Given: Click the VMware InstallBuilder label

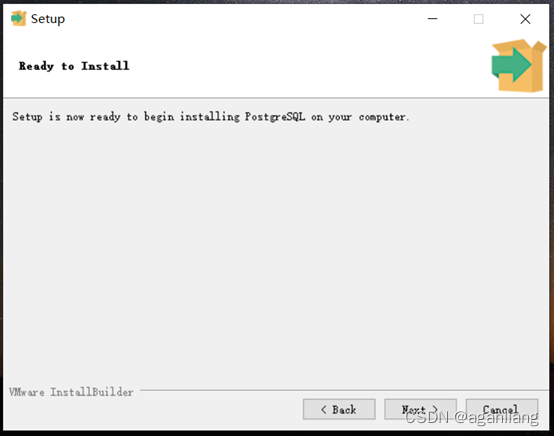Looking at the screenshot, I should point(71,392).
